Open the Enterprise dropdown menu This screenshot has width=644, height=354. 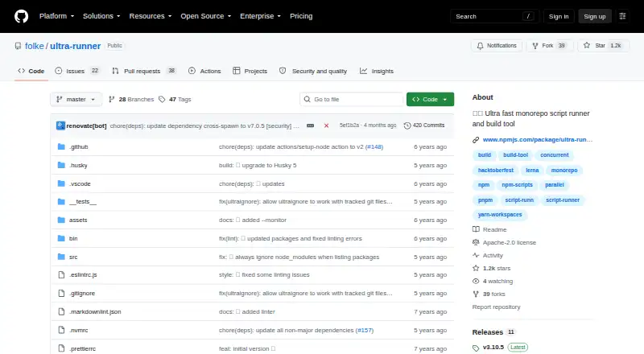click(x=260, y=16)
